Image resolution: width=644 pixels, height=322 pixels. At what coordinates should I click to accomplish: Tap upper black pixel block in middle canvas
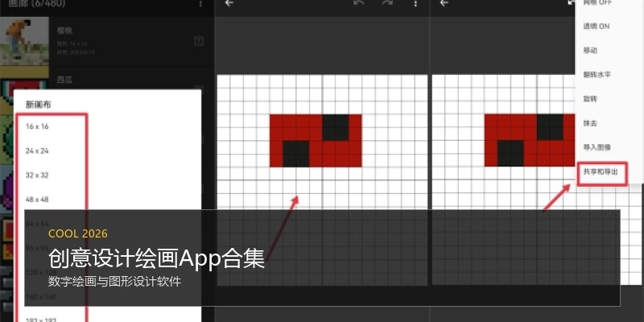click(336, 127)
